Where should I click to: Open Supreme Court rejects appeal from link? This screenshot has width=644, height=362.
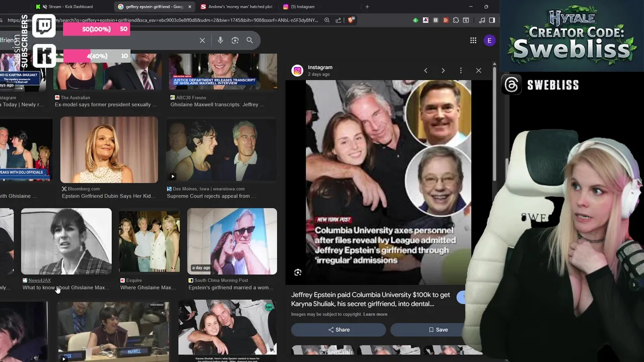tap(211, 196)
